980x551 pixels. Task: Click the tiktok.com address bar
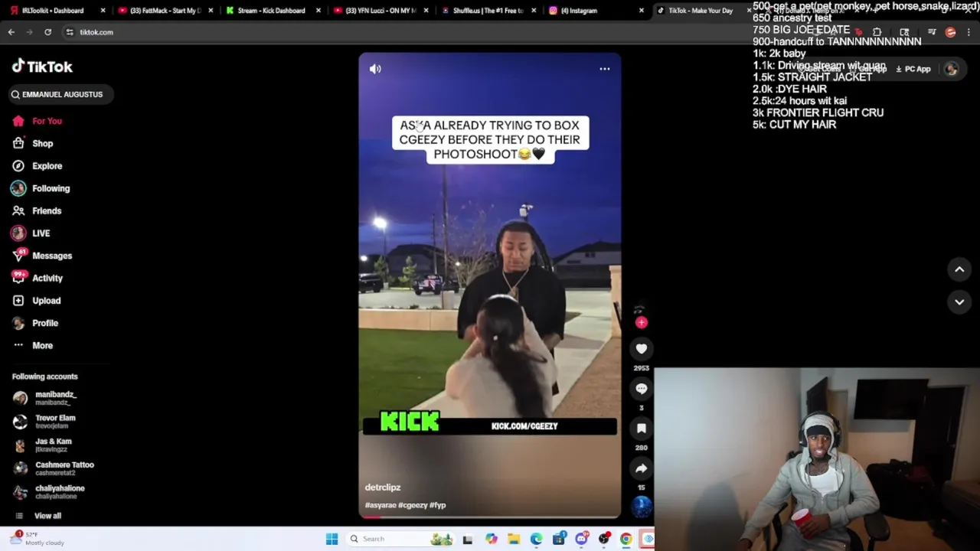point(429,32)
